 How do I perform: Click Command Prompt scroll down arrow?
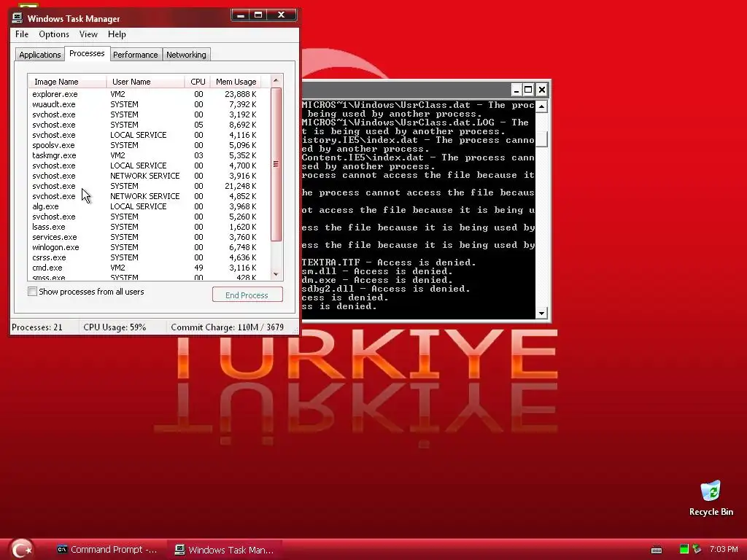click(x=542, y=314)
